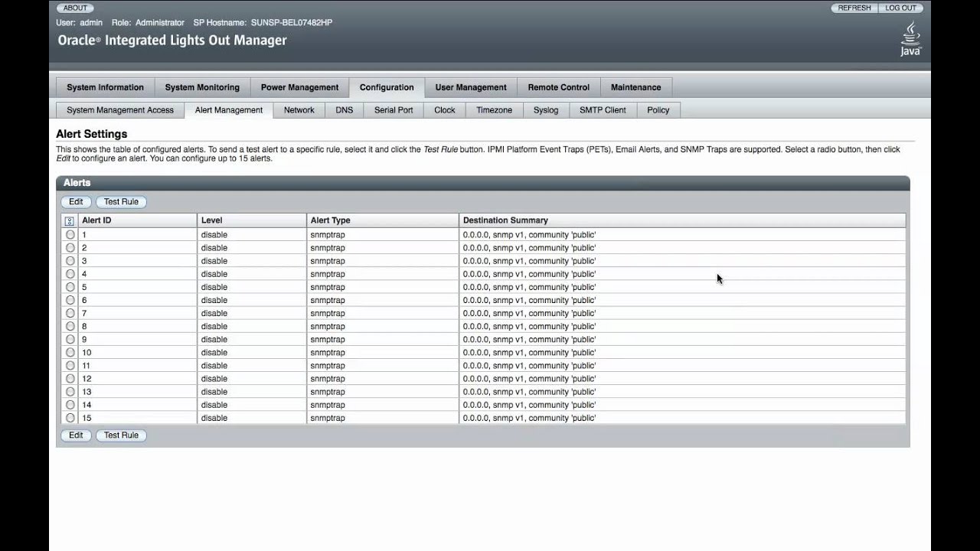Click the Alert Type column header
Viewport: 980px width, 551px height.
(x=383, y=220)
